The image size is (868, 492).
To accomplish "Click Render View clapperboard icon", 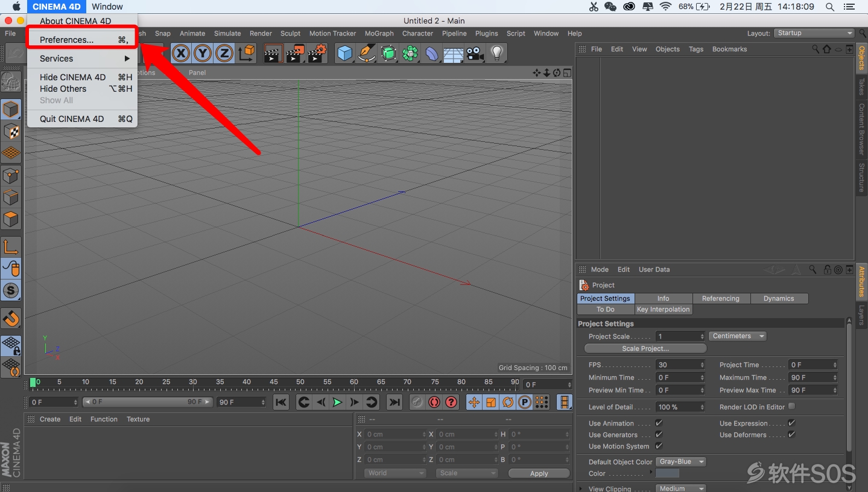I will (x=273, y=54).
